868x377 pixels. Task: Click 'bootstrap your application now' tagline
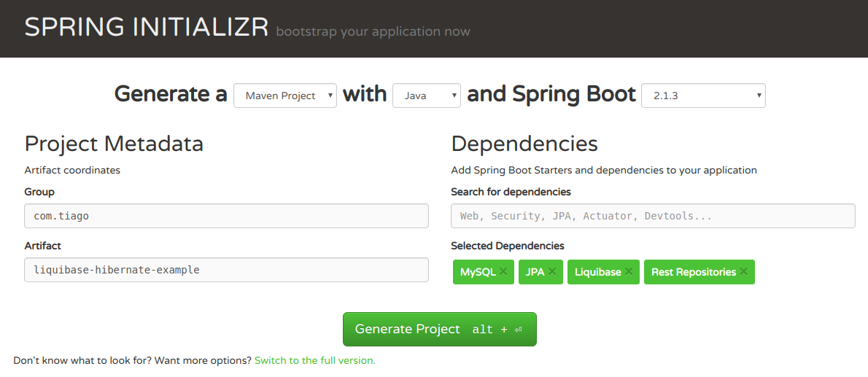373,31
